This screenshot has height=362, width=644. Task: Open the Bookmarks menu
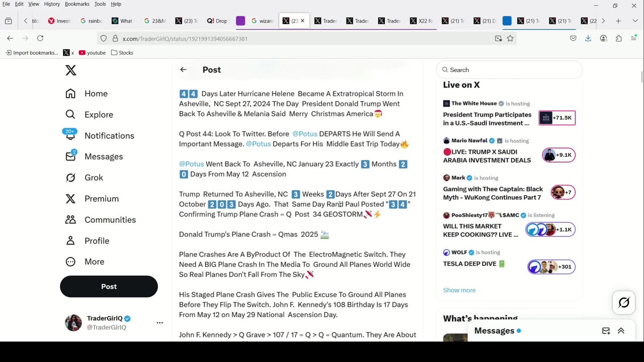point(77,4)
